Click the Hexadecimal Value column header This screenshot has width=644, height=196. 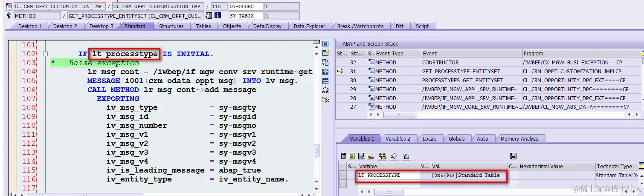tap(557, 166)
